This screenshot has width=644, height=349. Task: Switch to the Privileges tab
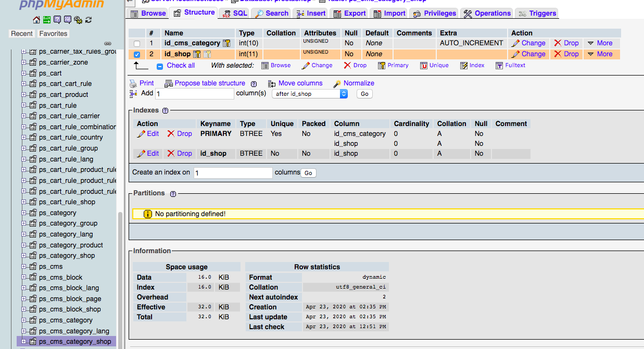pyautogui.click(x=434, y=13)
